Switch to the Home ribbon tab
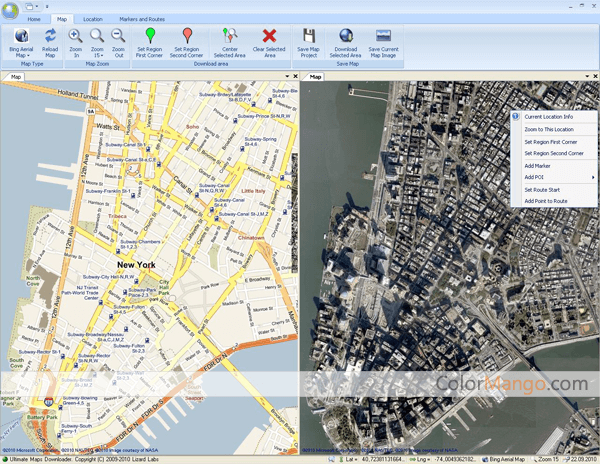 point(34,19)
